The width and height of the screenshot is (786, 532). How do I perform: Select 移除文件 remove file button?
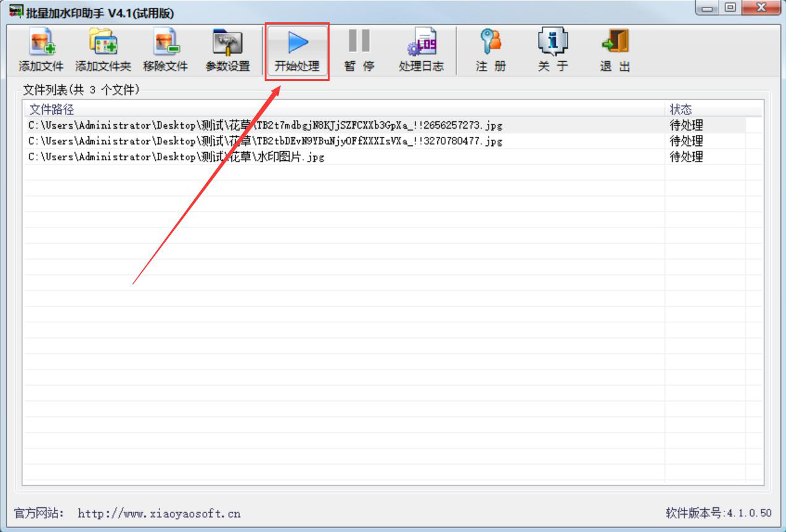click(165, 51)
